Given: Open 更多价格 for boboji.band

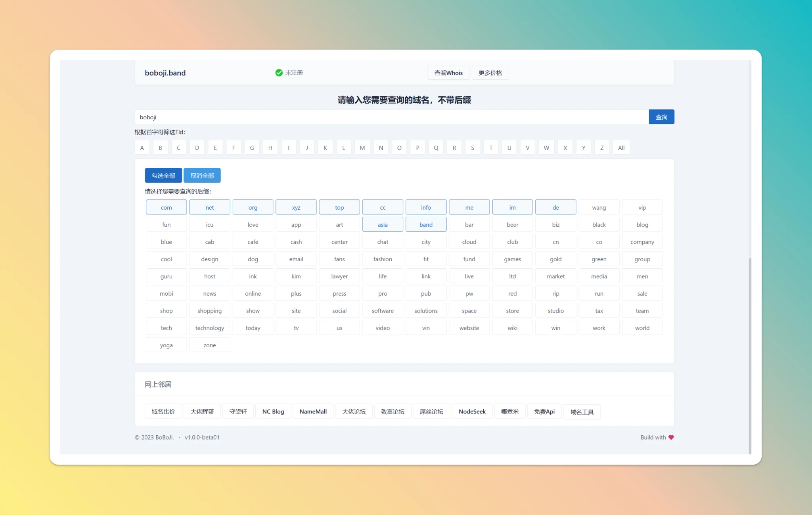Looking at the screenshot, I should (490, 73).
